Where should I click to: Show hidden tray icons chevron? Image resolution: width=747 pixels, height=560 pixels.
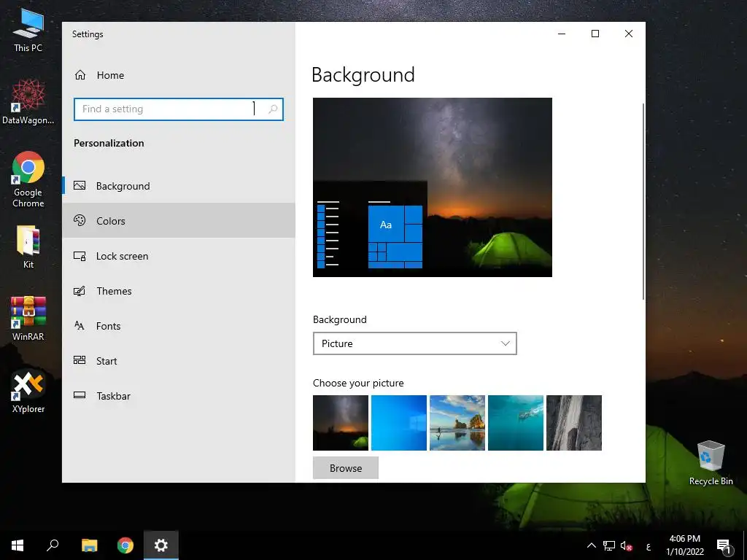coord(591,545)
